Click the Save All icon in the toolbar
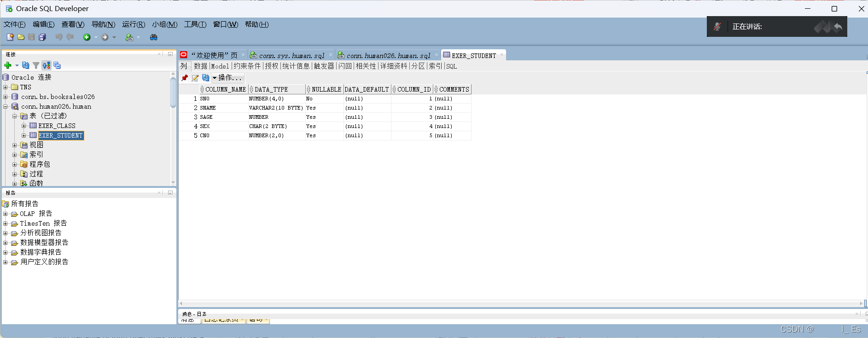The height and width of the screenshot is (338, 868). click(42, 37)
